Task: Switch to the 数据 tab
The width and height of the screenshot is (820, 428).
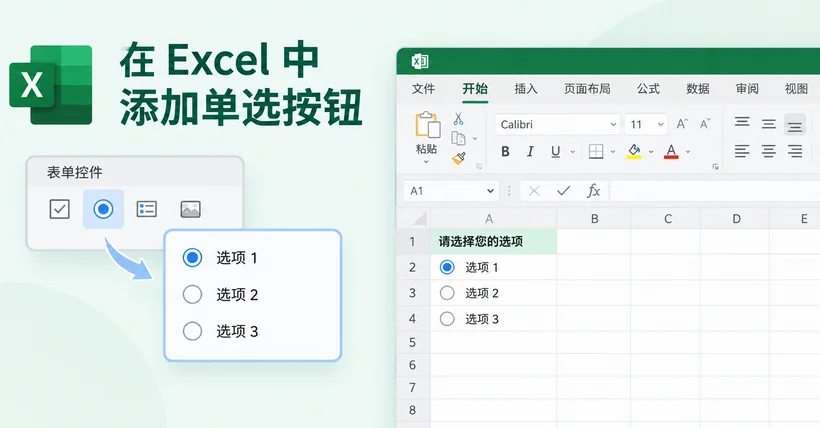Action: click(698, 89)
